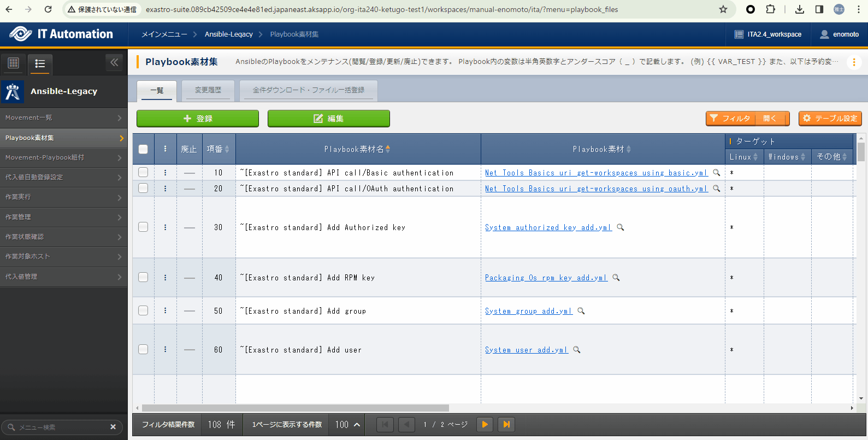Click the horizontal scrollbar under the table
868x440 pixels.
(x=295, y=408)
